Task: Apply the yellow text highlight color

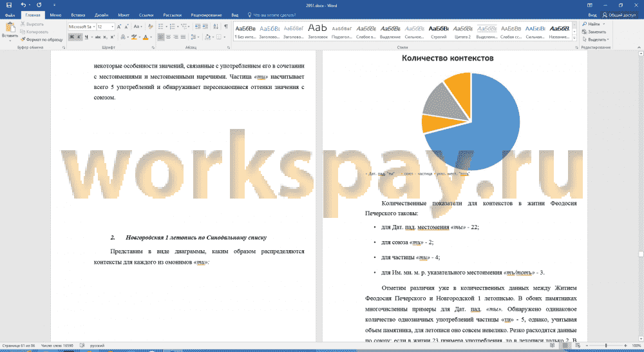Action: tap(134, 37)
